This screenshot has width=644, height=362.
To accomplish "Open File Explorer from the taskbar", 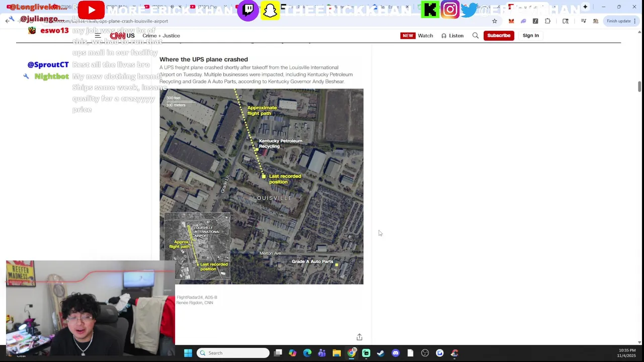I will pos(337,353).
